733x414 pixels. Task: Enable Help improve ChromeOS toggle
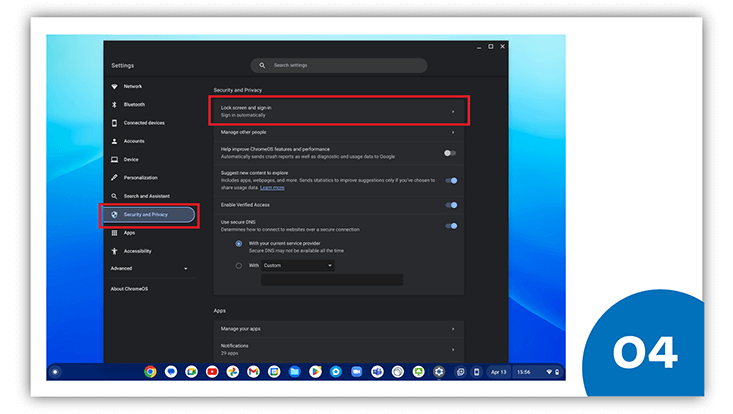(450, 153)
